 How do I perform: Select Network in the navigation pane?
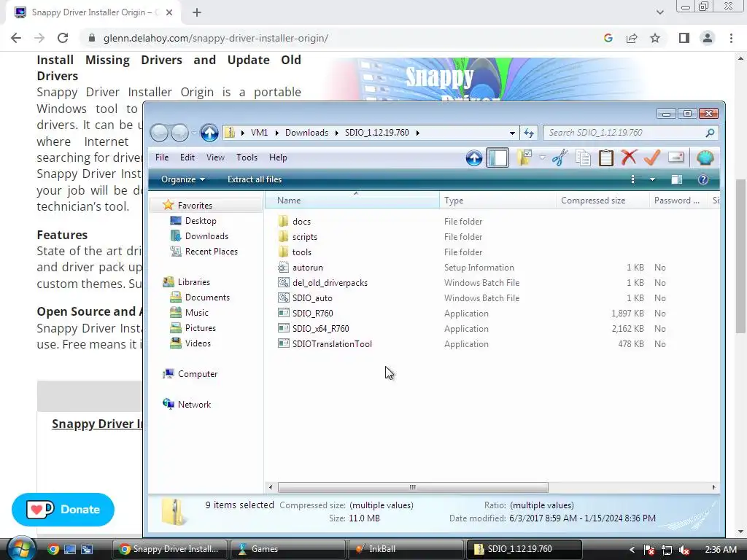click(194, 404)
